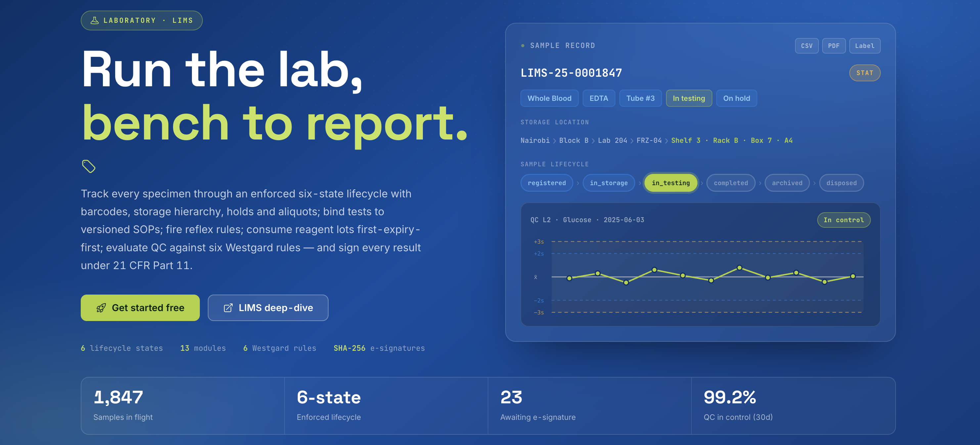Viewport: 980px width, 445px height.
Task: Select the in_testing lifecycle state
Action: (671, 183)
